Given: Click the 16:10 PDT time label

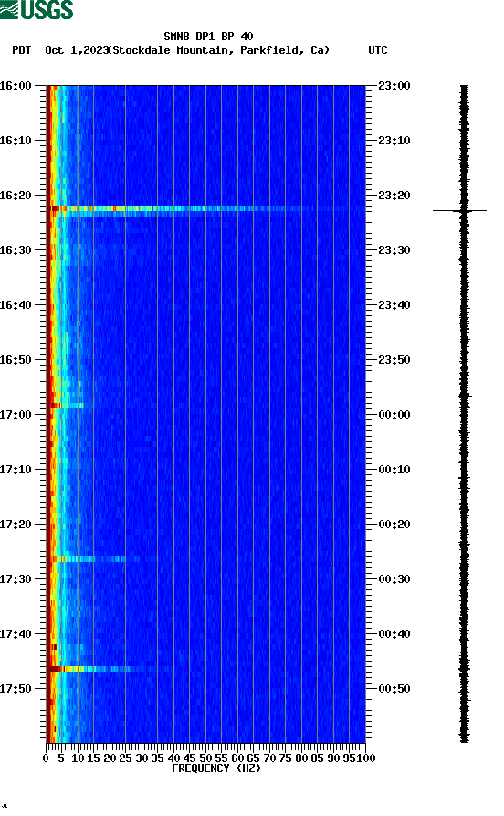Looking at the screenshot, I should [16, 141].
